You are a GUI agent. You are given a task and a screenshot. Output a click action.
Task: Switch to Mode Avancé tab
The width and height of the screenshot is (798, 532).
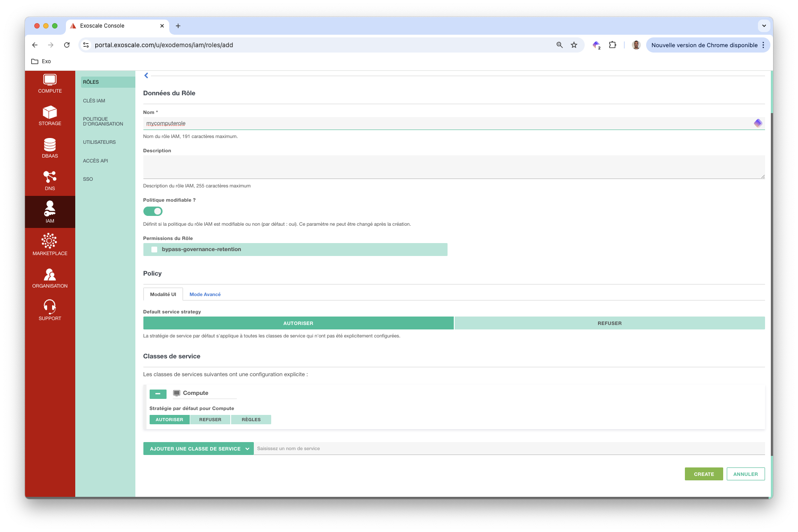(x=205, y=294)
